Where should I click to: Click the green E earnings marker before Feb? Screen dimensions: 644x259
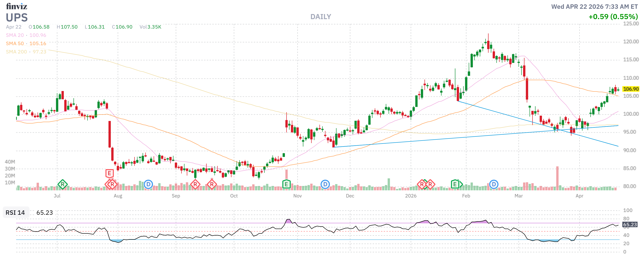click(x=455, y=185)
